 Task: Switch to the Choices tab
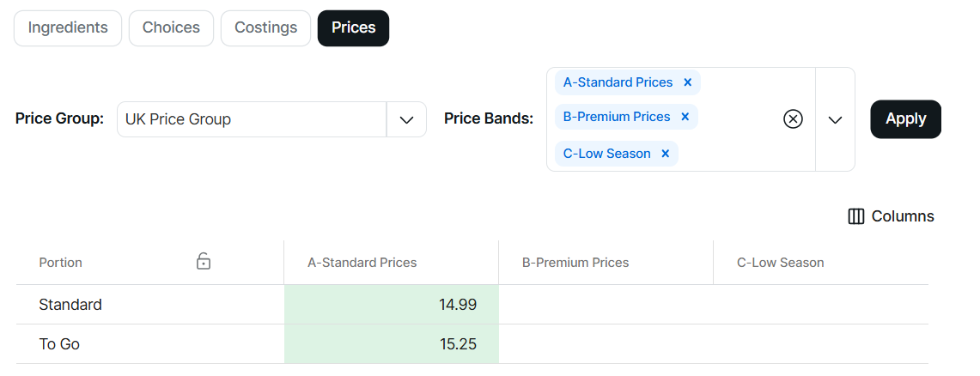click(171, 27)
